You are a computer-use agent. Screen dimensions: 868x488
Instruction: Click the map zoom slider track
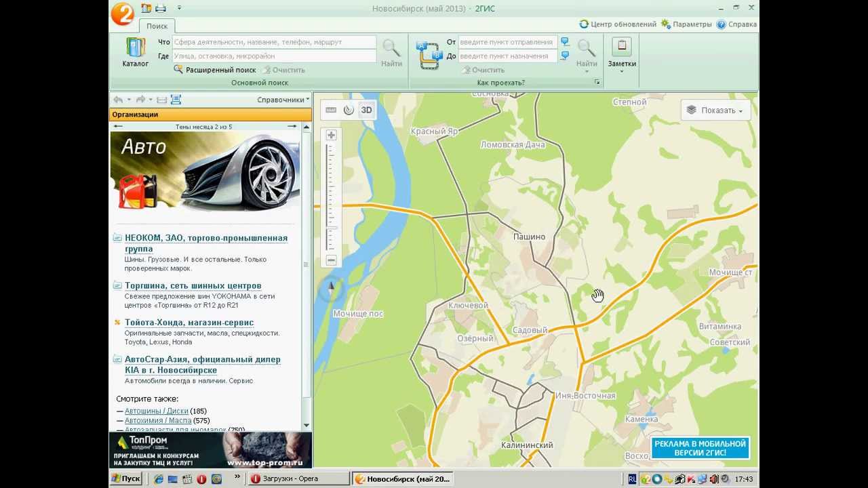(331, 197)
